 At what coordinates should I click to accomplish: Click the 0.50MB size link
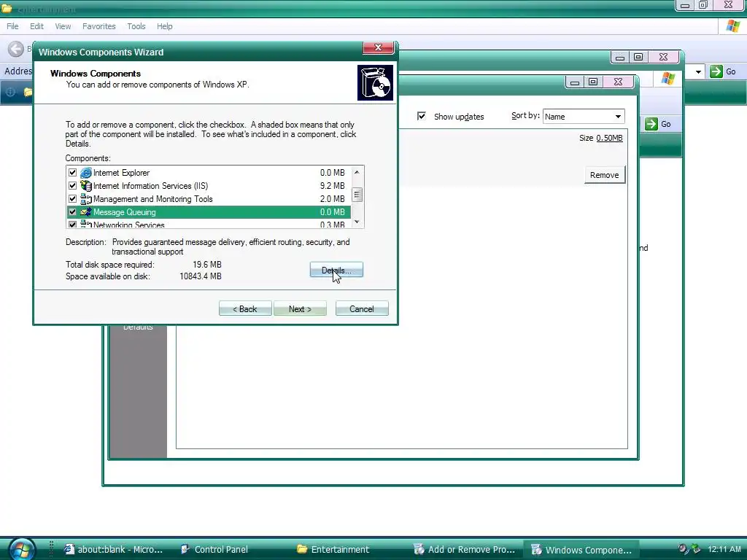609,138
